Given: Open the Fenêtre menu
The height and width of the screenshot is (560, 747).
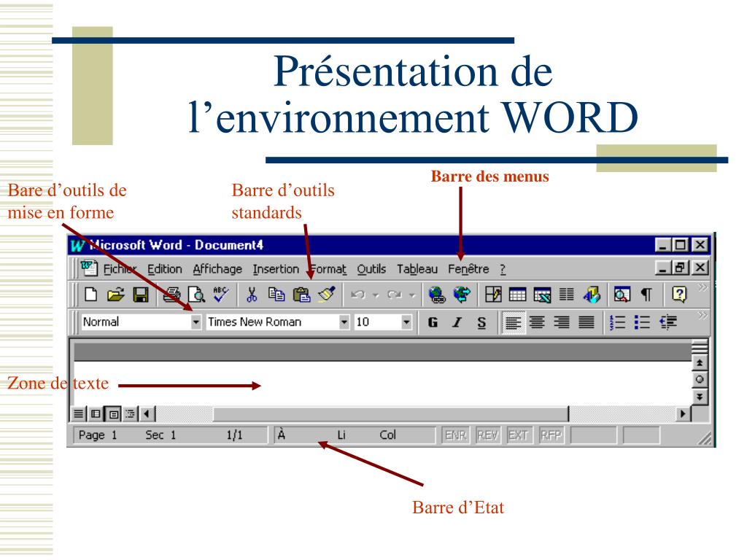Looking at the screenshot, I should pyautogui.click(x=468, y=269).
